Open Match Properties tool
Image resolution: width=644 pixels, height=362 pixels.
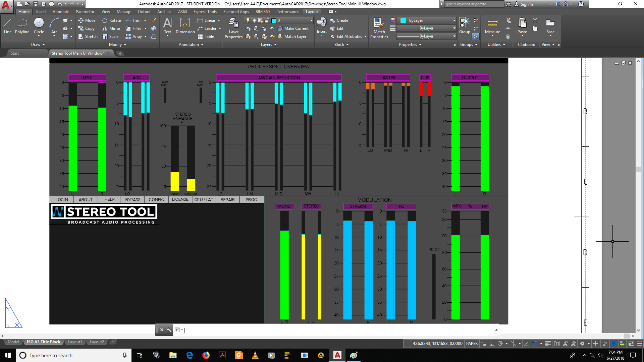click(379, 28)
